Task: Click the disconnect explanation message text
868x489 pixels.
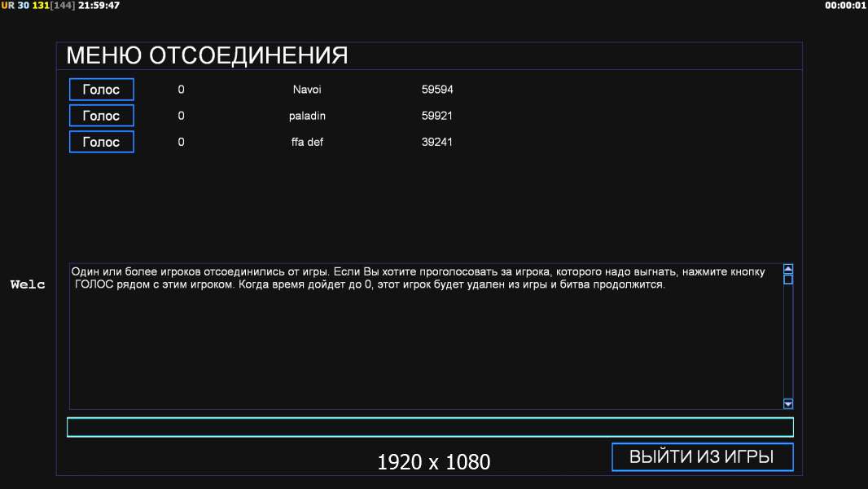Action: click(418, 278)
